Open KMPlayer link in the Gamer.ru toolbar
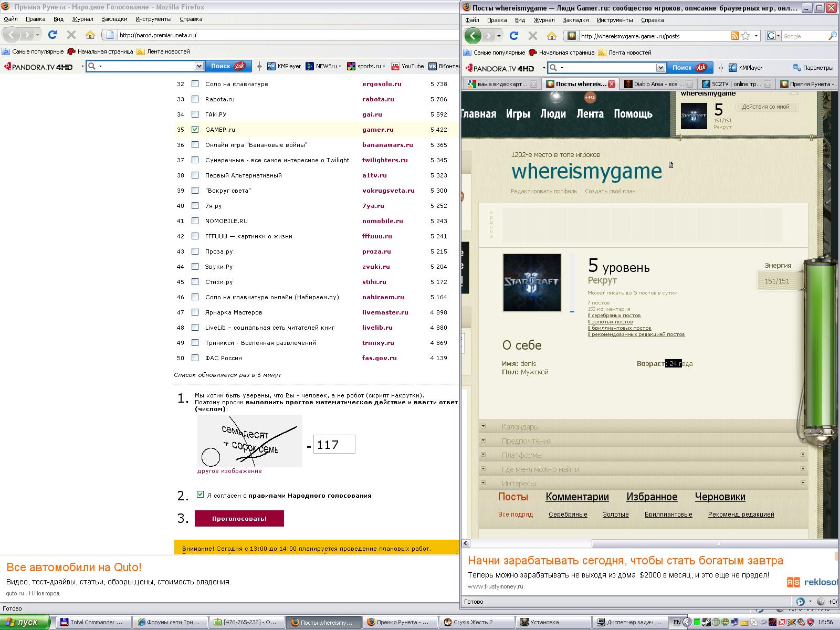 [x=745, y=68]
